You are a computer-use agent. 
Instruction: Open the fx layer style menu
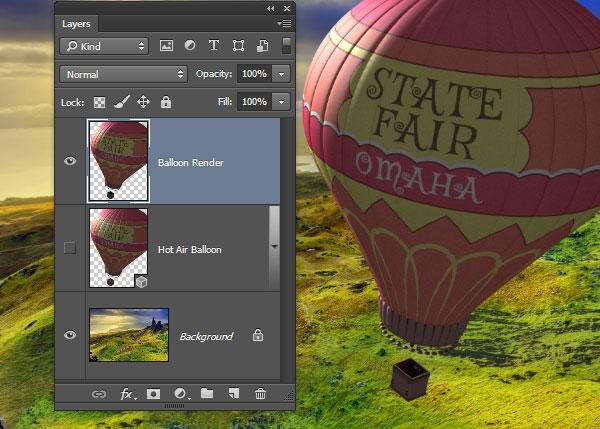[x=127, y=394]
